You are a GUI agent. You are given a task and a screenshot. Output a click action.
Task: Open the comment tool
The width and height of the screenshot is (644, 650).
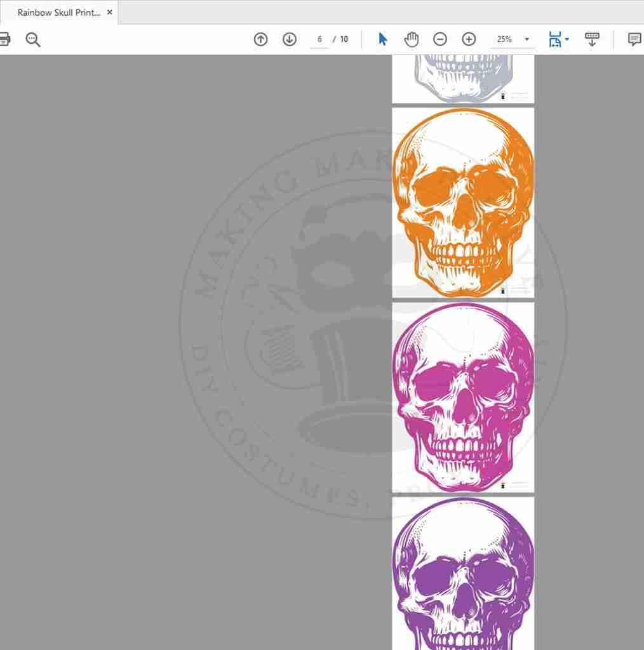coord(634,39)
